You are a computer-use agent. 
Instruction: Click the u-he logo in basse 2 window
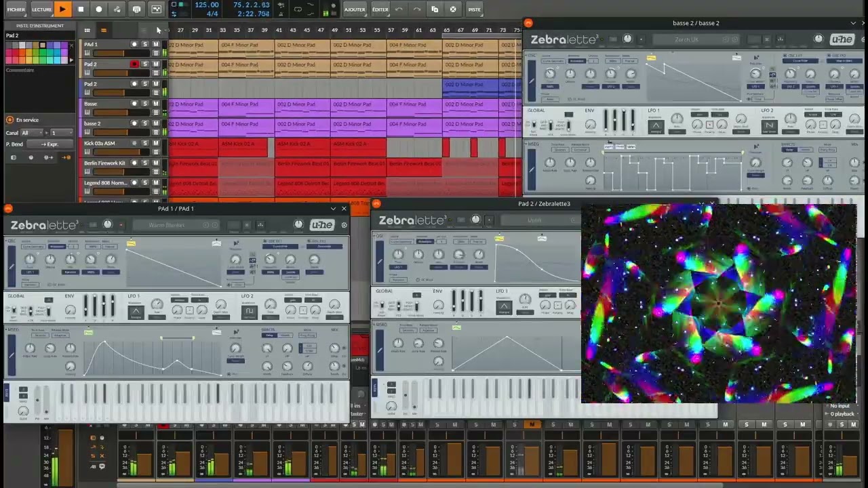pos(842,39)
